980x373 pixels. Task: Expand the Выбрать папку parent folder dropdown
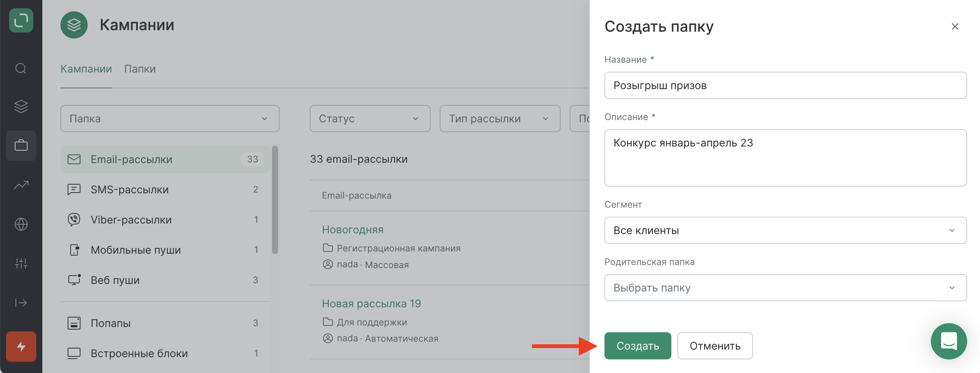click(x=785, y=288)
